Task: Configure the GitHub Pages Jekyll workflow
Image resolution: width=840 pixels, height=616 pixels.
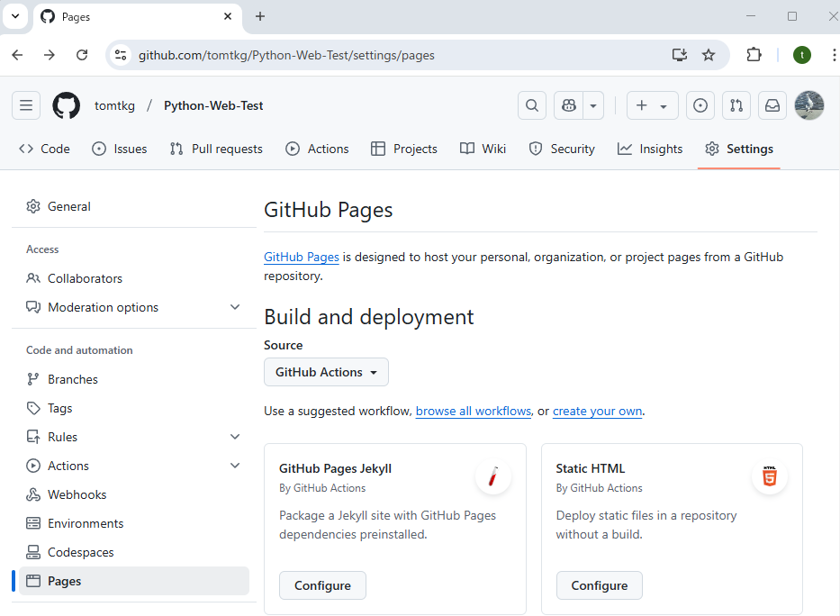Action: (322, 585)
